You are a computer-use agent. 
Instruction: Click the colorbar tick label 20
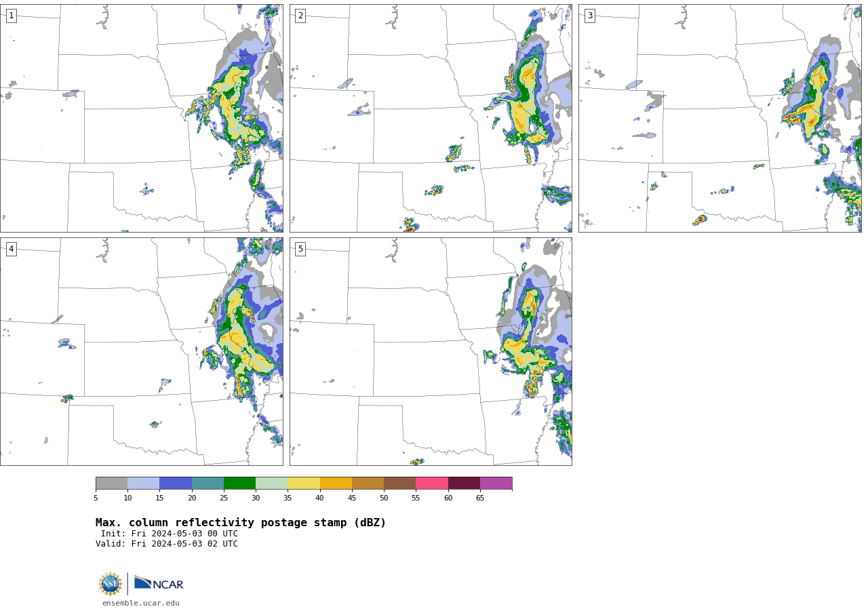coord(192,498)
